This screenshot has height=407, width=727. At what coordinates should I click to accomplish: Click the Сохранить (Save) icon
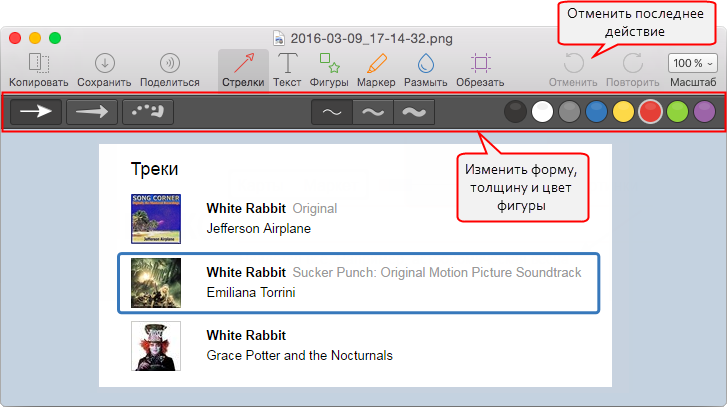pyautogui.click(x=105, y=64)
